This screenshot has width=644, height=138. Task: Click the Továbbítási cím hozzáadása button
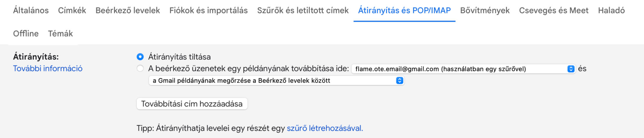point(192,104)
